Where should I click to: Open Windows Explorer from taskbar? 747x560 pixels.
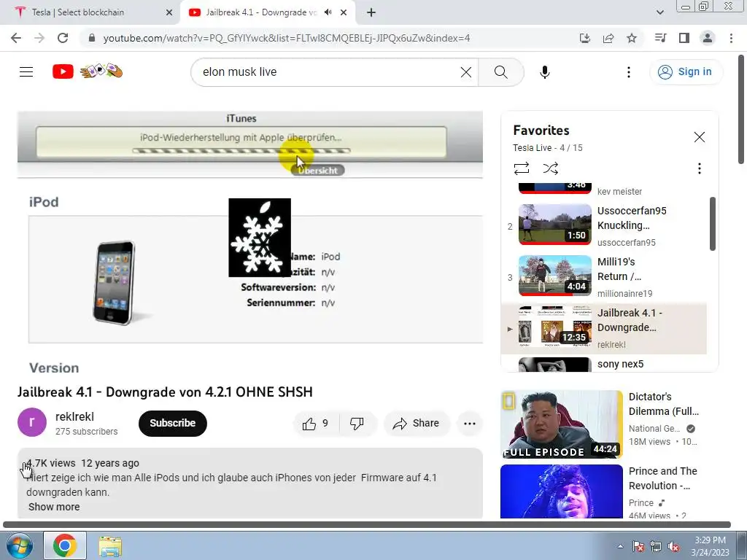point(110,545)
